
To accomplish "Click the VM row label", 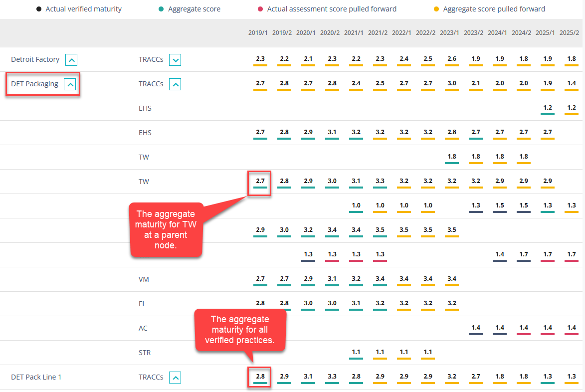I will (144, 279).
